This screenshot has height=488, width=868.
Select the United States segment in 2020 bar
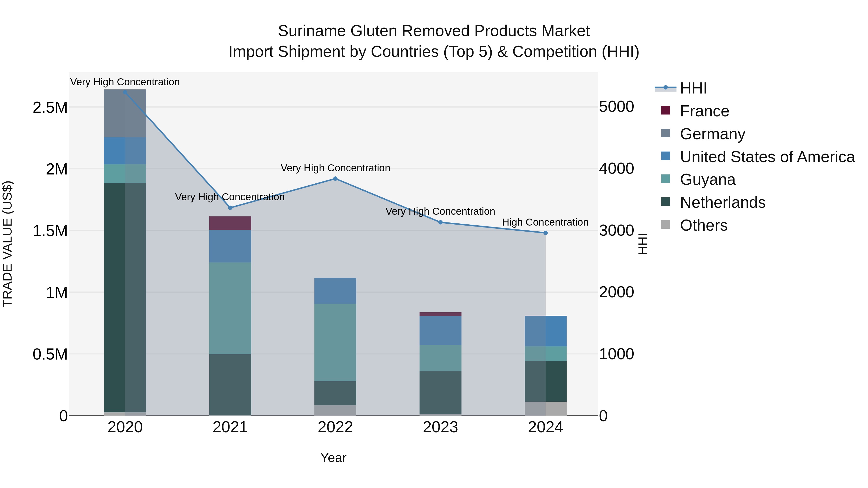125,151
